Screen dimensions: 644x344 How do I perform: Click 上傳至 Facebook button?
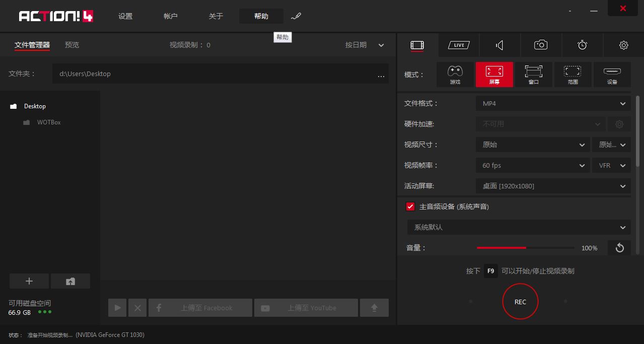200,308
